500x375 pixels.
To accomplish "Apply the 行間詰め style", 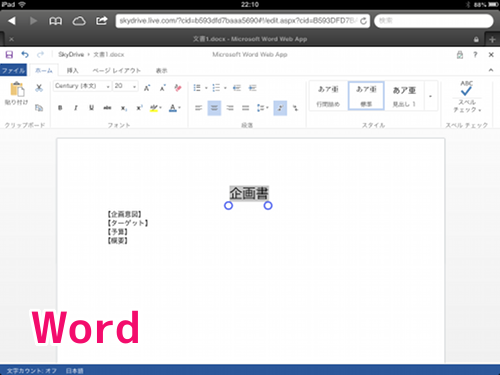I will [328, 96].
